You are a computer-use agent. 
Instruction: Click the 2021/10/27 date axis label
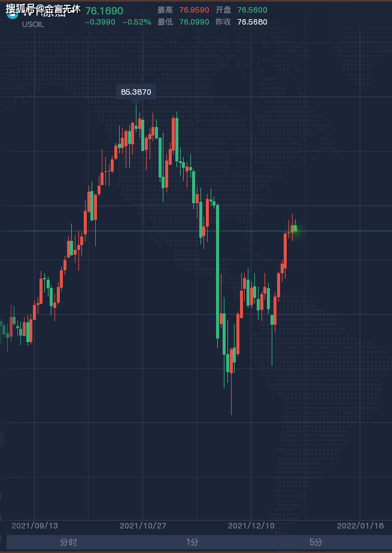(x=142, y=526)
